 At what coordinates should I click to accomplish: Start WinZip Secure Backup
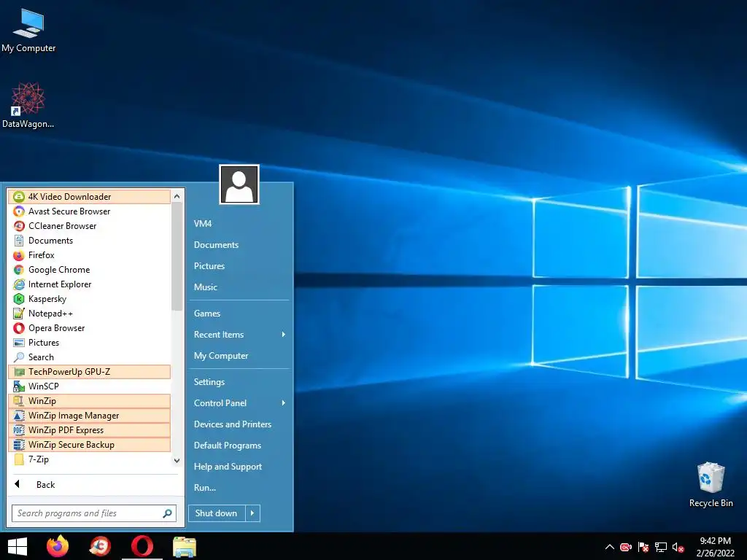(90, 445)
